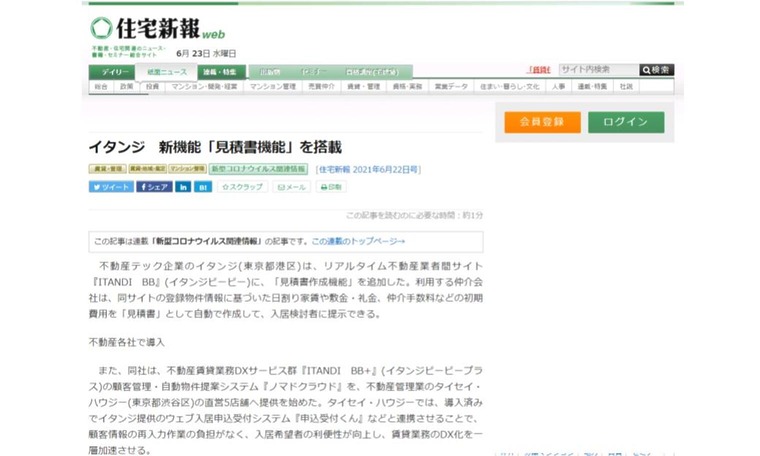Share article via Twitter ツイート button

pyautogui.click(x=111, y=187)
